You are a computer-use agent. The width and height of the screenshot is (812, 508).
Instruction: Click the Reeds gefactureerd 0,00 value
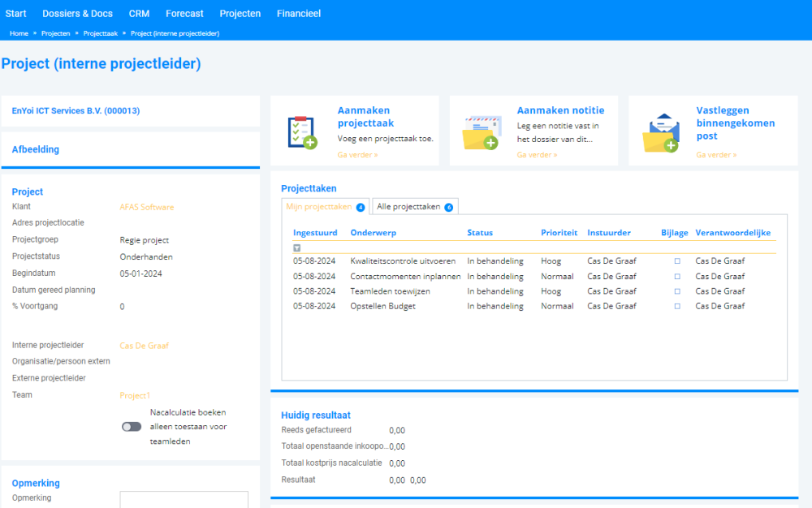coord(397,430)
